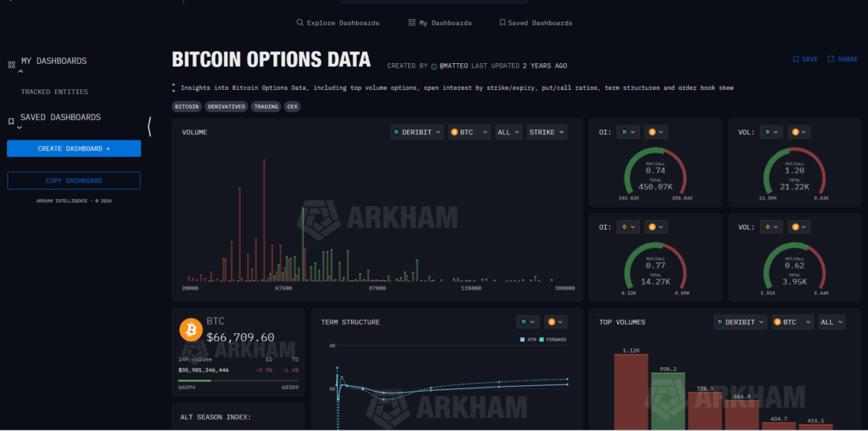
Task: Click the bookmark icon next to Save
Action: pyautogui.click(x=795, y=59)
